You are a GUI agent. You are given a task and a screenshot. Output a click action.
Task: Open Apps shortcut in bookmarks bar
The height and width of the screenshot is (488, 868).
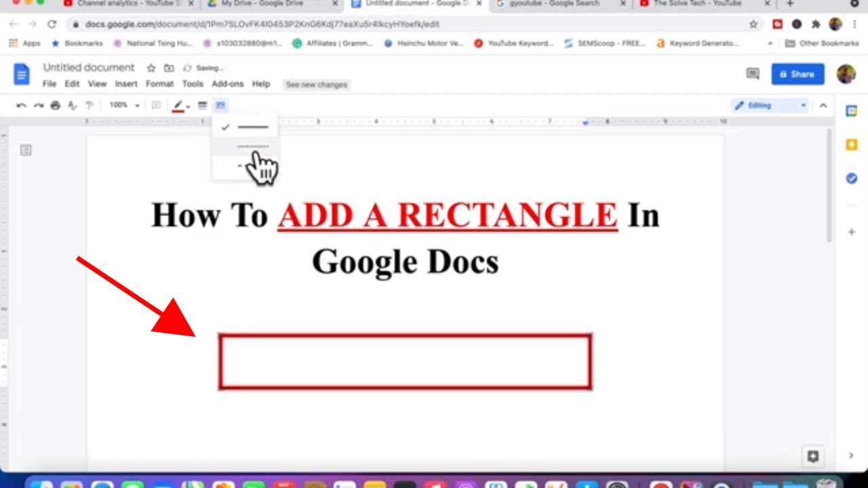[25, 43]
